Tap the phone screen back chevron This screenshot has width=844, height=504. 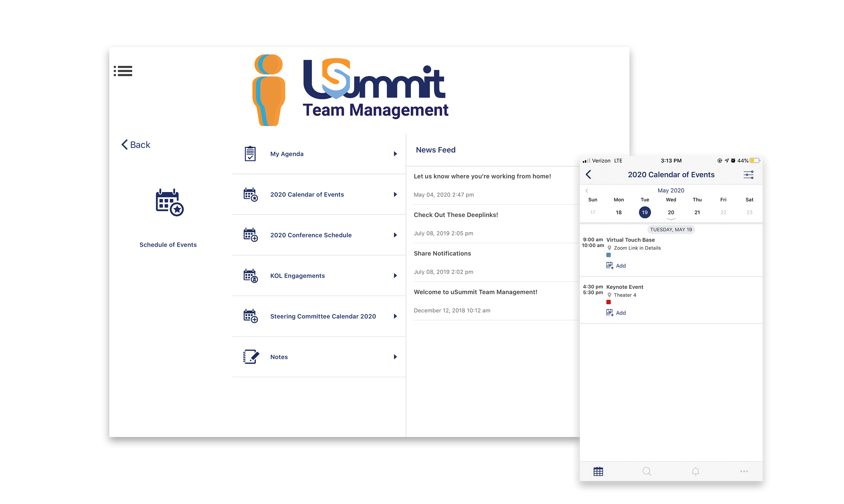click(x=589, y=175)
